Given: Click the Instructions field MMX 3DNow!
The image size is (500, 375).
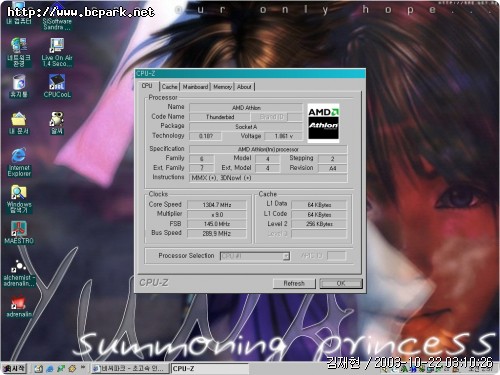Looking at the screenshot, I should point(268,178).
